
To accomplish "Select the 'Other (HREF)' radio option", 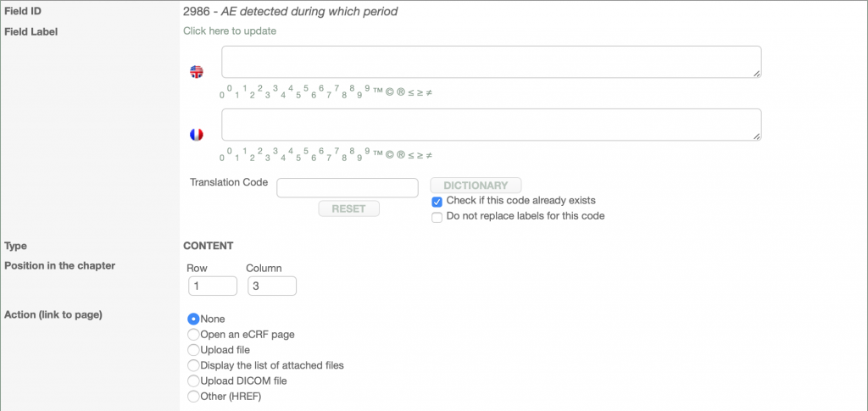I will (193, 397).
